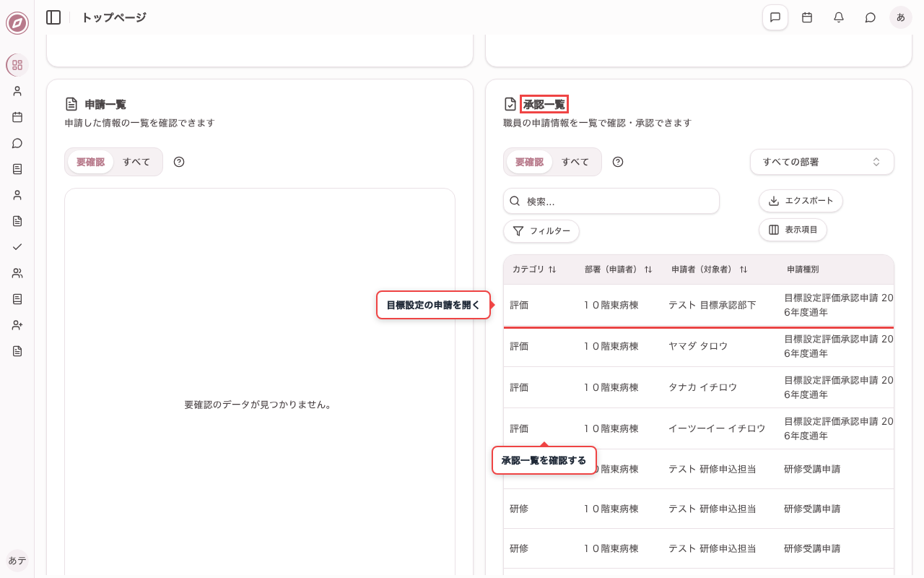Sort by 申請者（対象者） column arrows
924x578 pixels.
(x=744, y=269)
